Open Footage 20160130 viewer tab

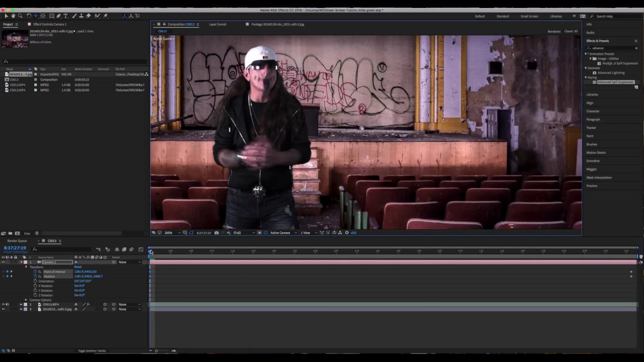click(278, 24)
